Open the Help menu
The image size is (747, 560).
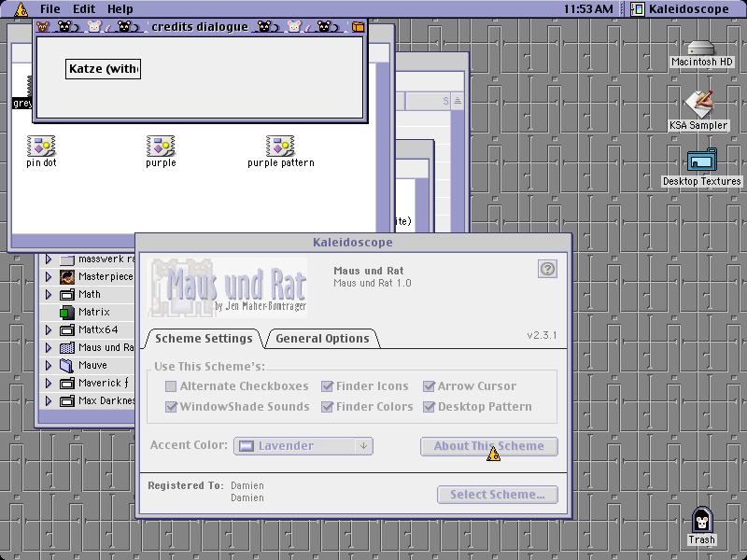[120, 9]
